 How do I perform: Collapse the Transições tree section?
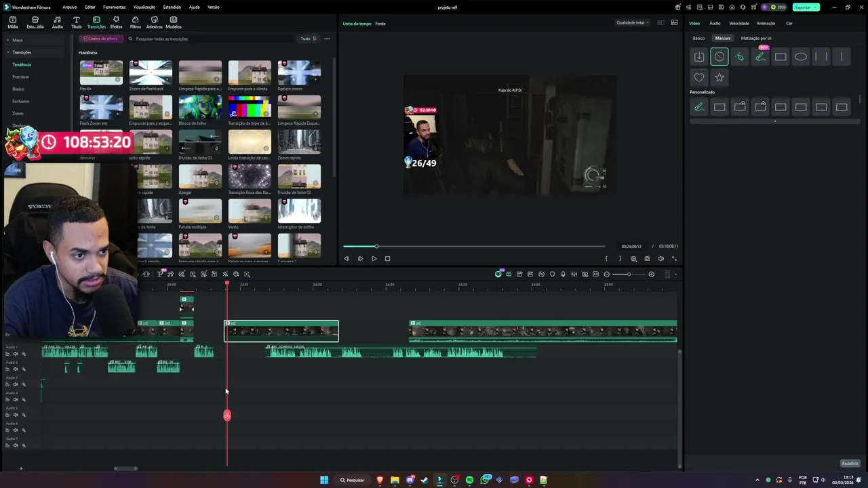click(x=8, y=52)
